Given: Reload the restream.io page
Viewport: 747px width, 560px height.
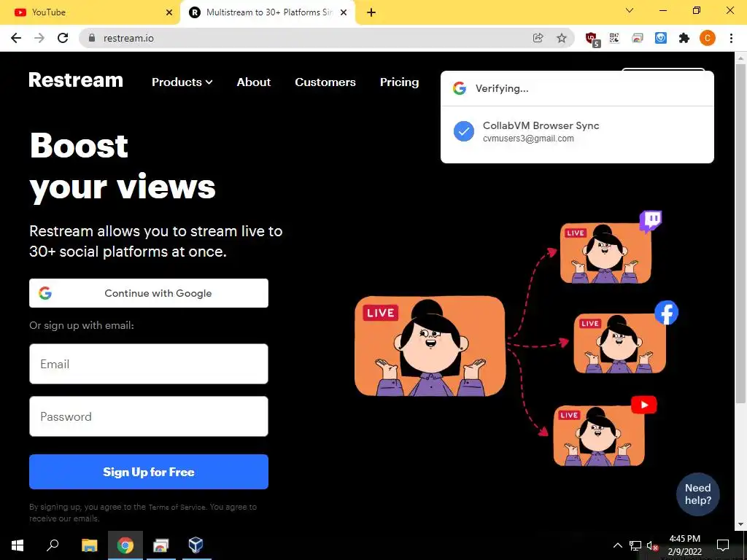Looking at the screenshot, I should tap(63, 38).
